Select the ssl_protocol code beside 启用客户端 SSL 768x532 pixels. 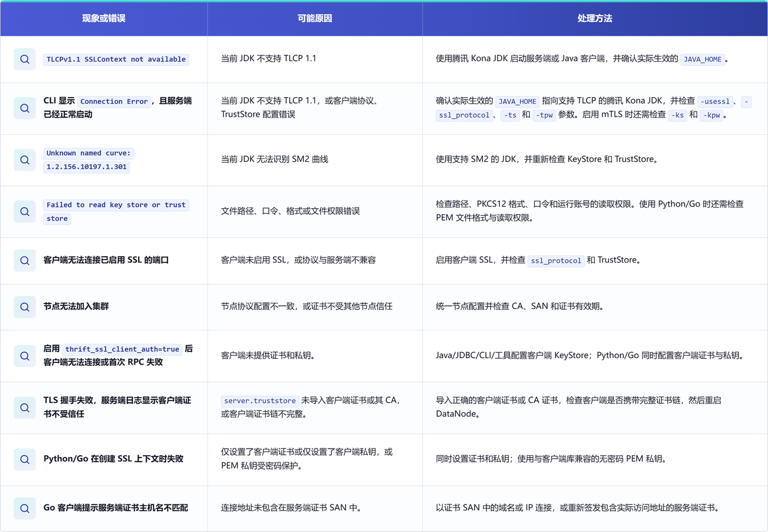(556, 261)
